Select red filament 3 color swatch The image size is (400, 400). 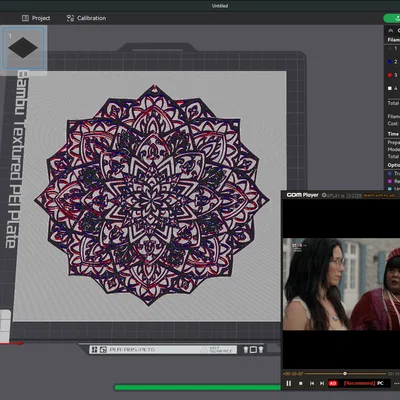[x=390, y=75]
